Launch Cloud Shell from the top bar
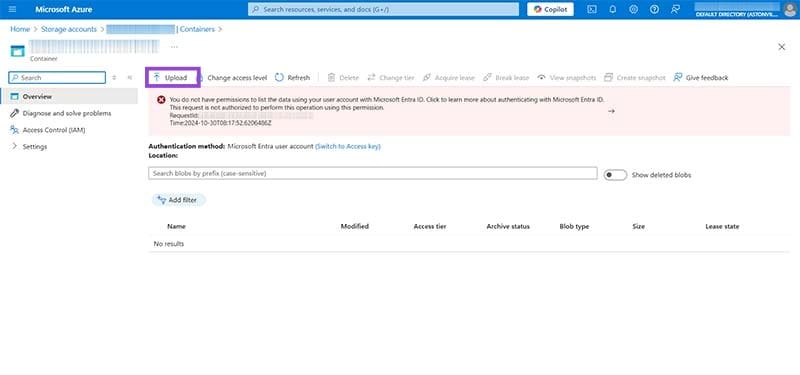The width and height of the screenshot is (800, 375). pyautogui.click(x=591, y=9)
